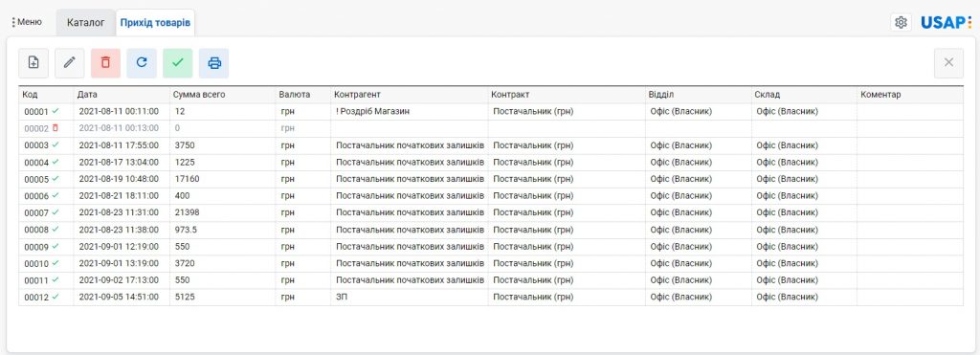Click the pencil edit icon
980x355 pixels.
(x=69, y=62)
